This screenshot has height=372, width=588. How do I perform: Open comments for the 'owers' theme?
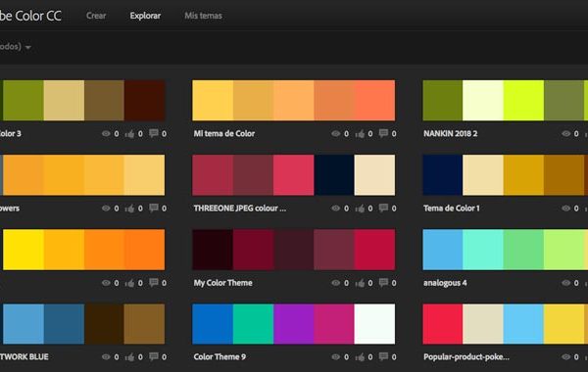[x=154, y=208]
